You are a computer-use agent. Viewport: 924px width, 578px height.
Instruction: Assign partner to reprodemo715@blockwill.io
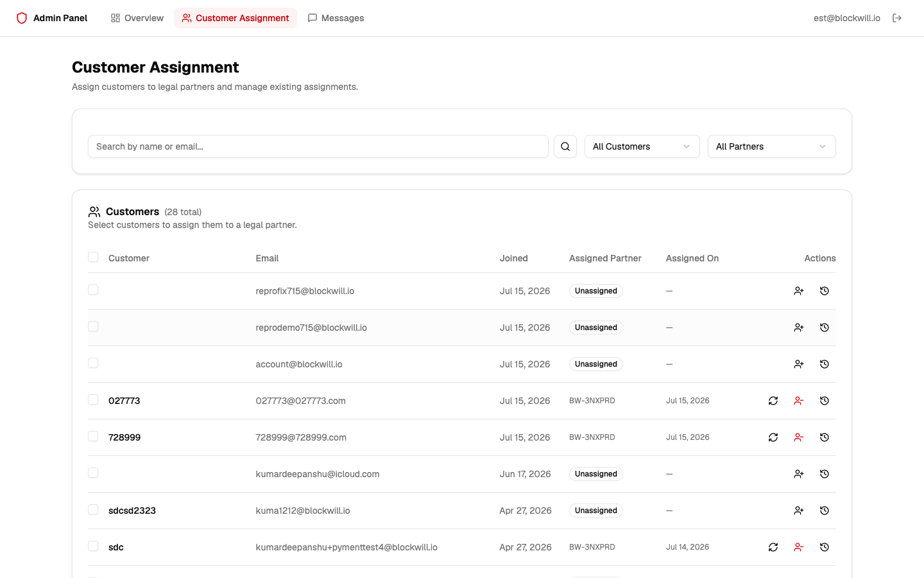click(799, 328)
